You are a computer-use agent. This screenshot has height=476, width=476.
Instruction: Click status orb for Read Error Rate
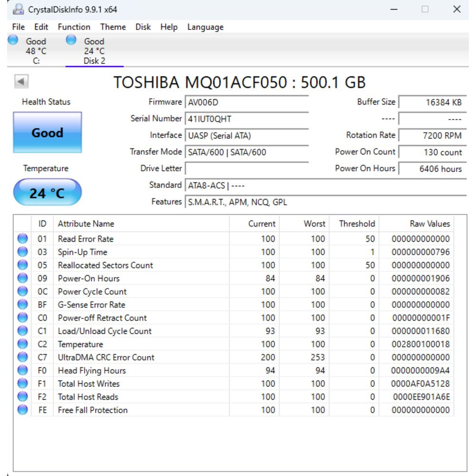pyautogui.click(x=22, y=238)
